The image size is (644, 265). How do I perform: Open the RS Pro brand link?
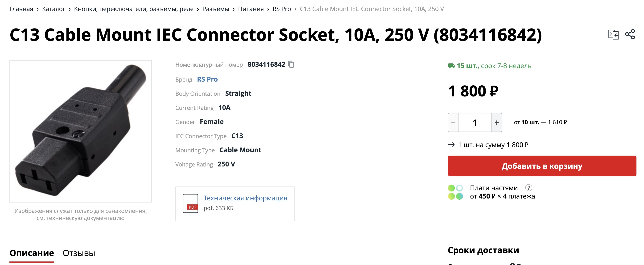coord(207,79)
